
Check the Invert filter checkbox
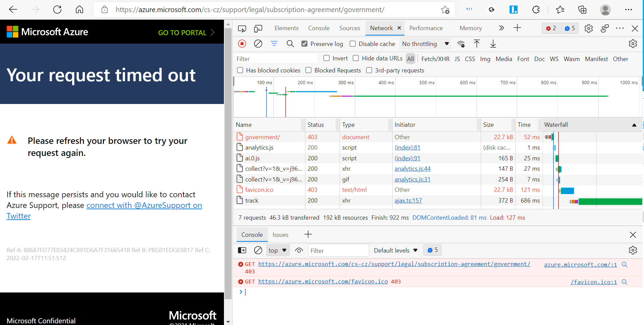pyautogui.click(x=327, y=58)
